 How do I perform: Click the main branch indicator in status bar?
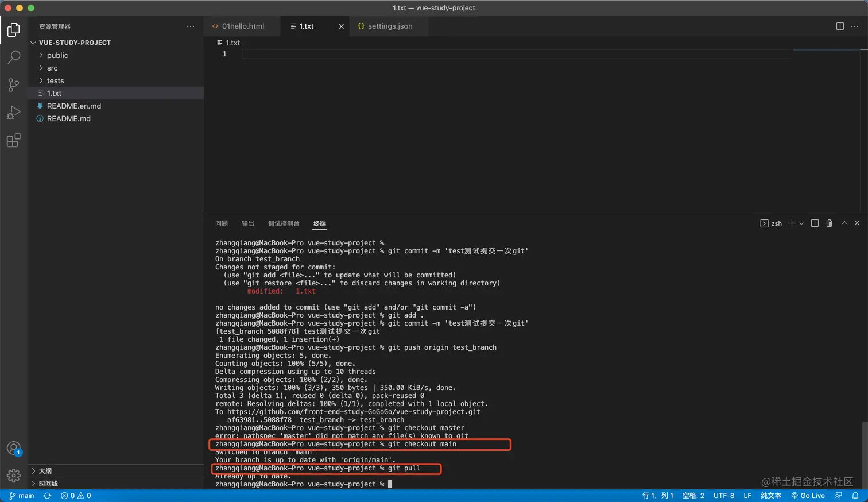(x=22, y=496)
